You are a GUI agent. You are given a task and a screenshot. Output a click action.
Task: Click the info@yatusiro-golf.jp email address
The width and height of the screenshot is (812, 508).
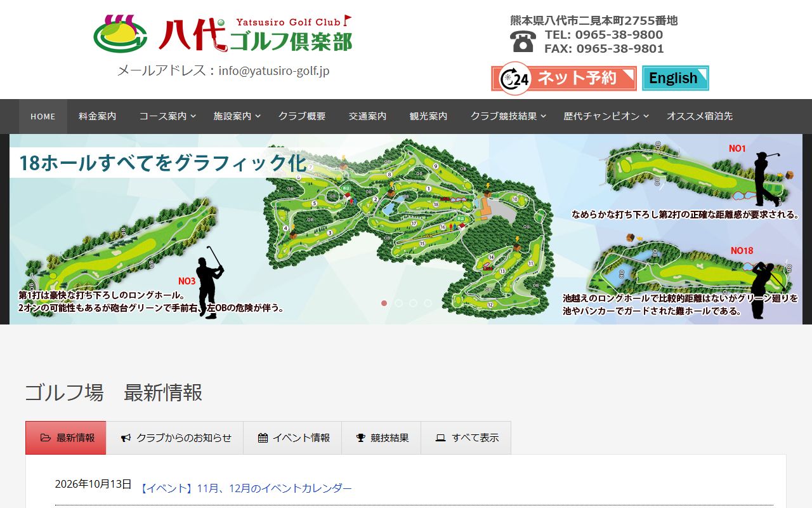(x=274, y=70)
